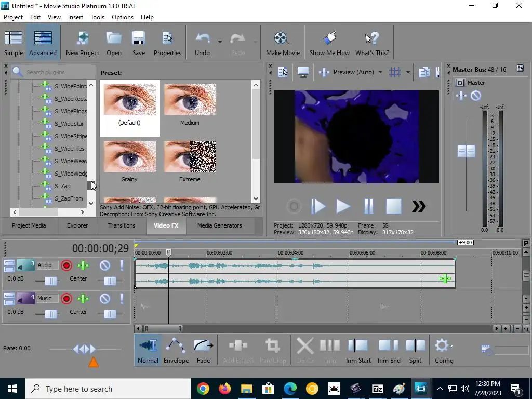This screenshot has height=399, width=532.
Task: Select the Grainy preset thumbnail
Action: coord(129,161)
